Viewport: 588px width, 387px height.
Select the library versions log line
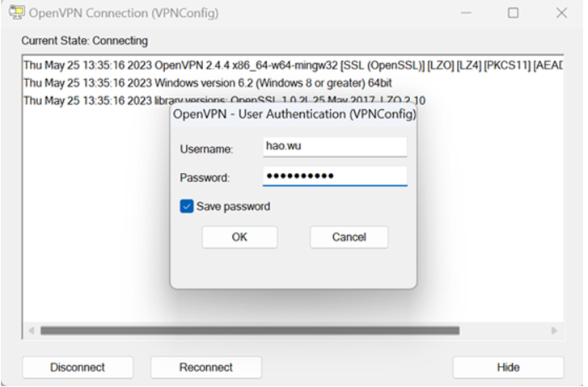(224, 100)
